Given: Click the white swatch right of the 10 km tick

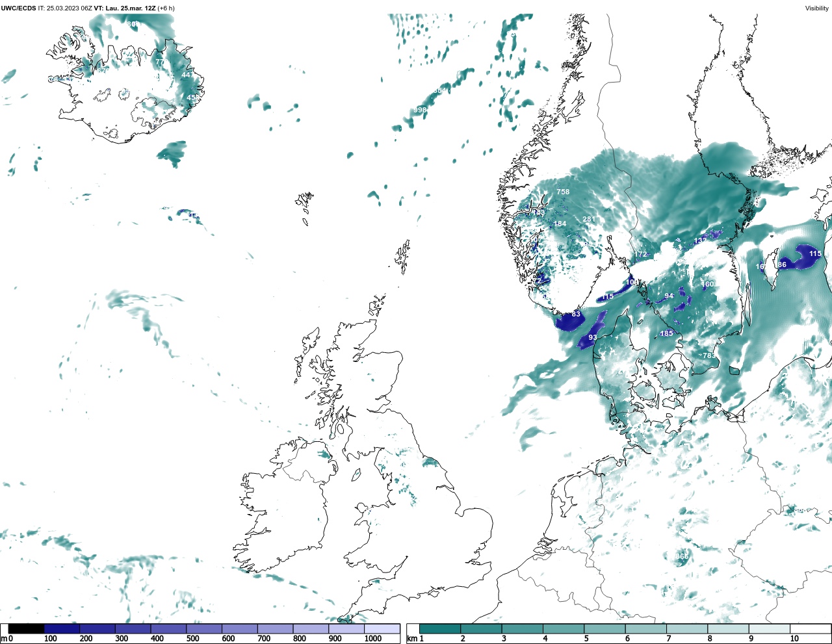Looking at the screenshot, I should 810,628.
